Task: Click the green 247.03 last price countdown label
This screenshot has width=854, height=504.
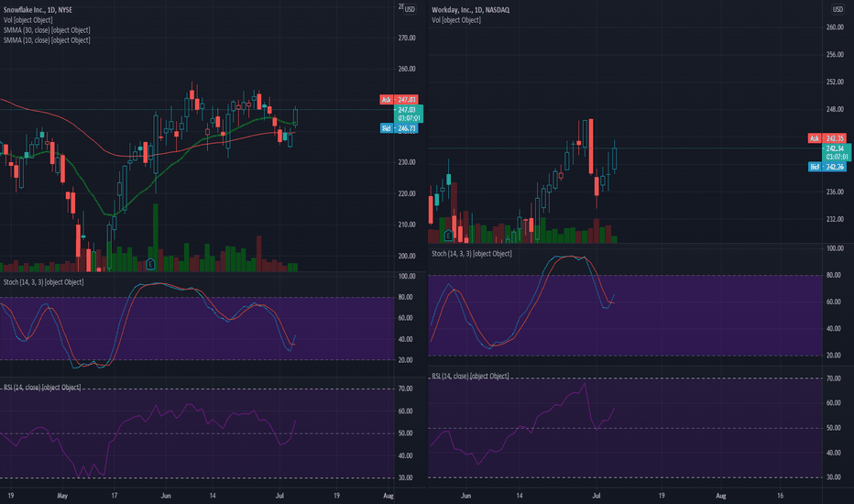Action: tap(409, 114)
